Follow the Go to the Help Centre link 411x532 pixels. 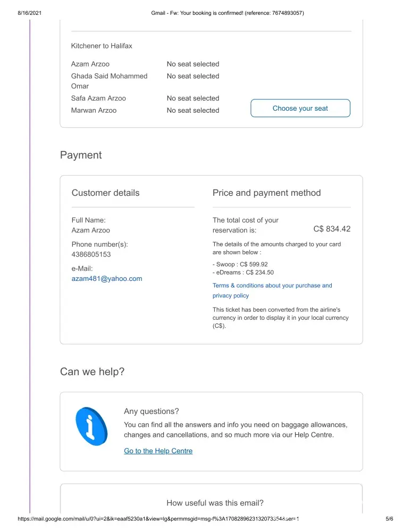tap(158, 451)
